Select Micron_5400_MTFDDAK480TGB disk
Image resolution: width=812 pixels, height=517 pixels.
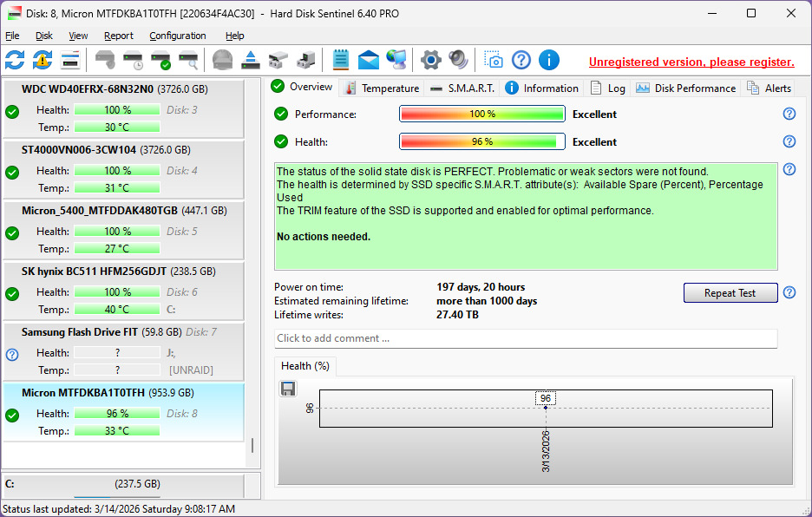point(123,230)
